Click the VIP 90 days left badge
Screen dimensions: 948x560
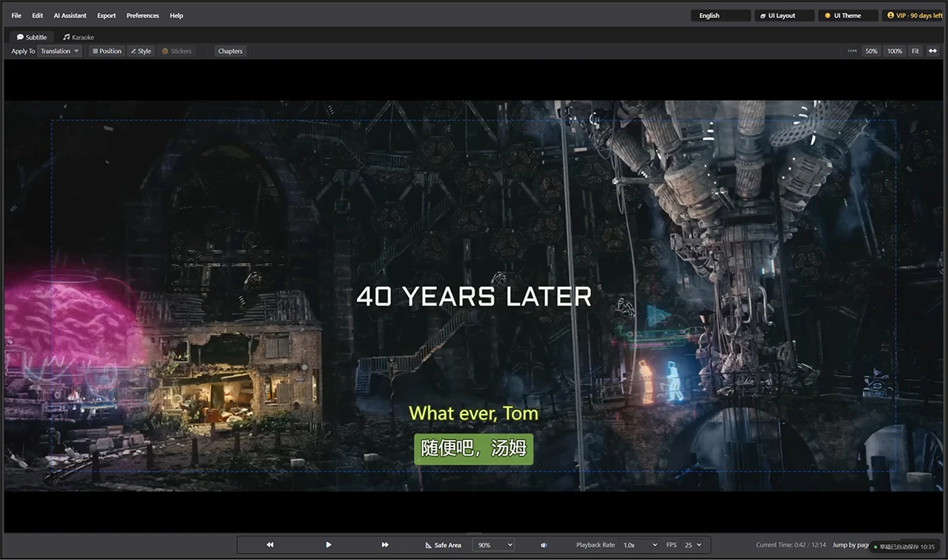[913, 16]
